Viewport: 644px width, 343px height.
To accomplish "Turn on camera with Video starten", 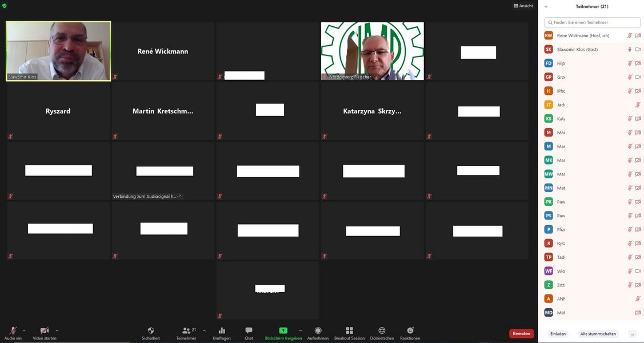I will pyautogui.click(x=44, y=331).
